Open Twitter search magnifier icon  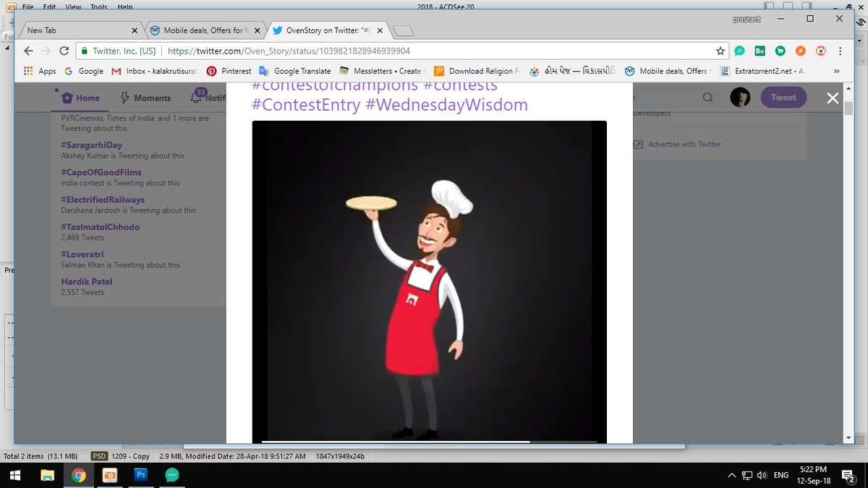pyautogui.click(x=707, y=98)
